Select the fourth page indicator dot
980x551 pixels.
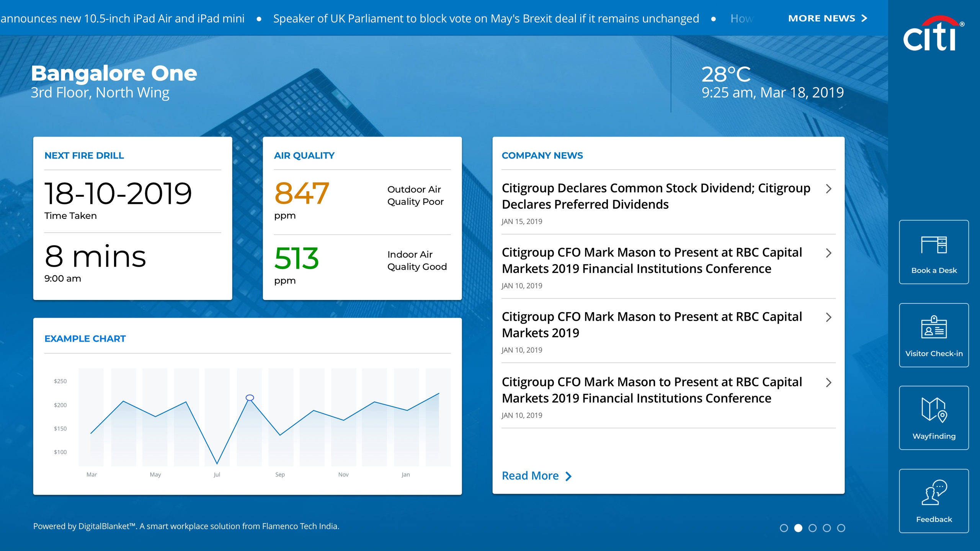(827, 528)
